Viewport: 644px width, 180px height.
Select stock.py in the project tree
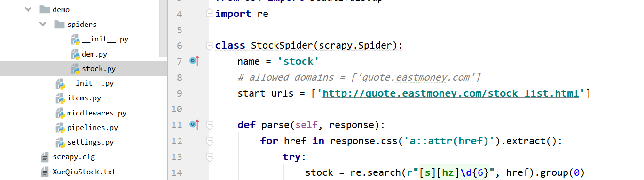coord(99,69)
